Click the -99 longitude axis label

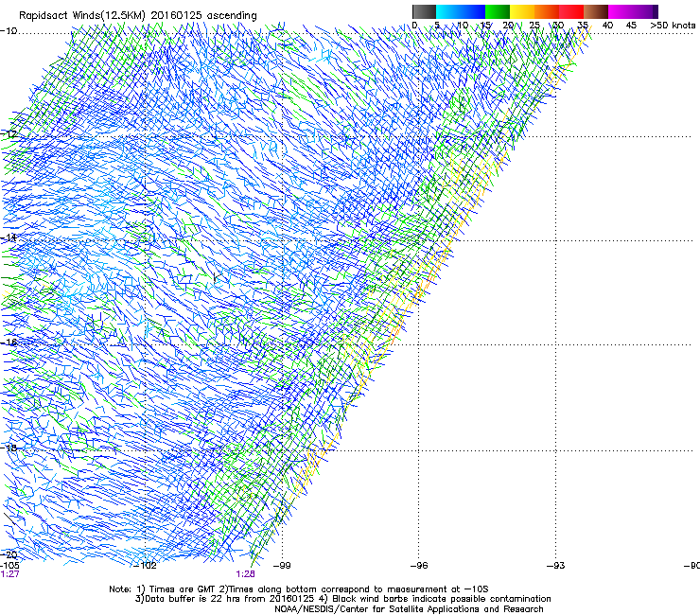[x=282, y=566]
